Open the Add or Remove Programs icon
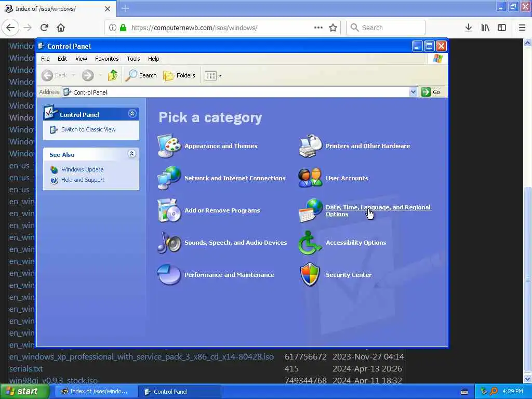The image size is (532, 399). [169, 210]
